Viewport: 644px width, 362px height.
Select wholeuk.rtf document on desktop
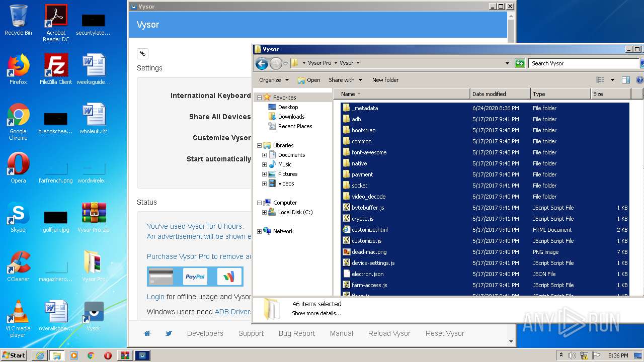click(94, 119)
